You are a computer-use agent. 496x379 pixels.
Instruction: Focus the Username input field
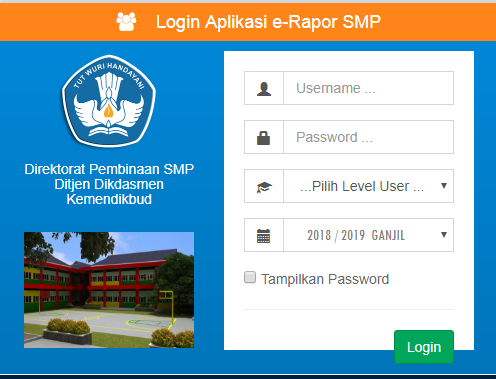368,88
